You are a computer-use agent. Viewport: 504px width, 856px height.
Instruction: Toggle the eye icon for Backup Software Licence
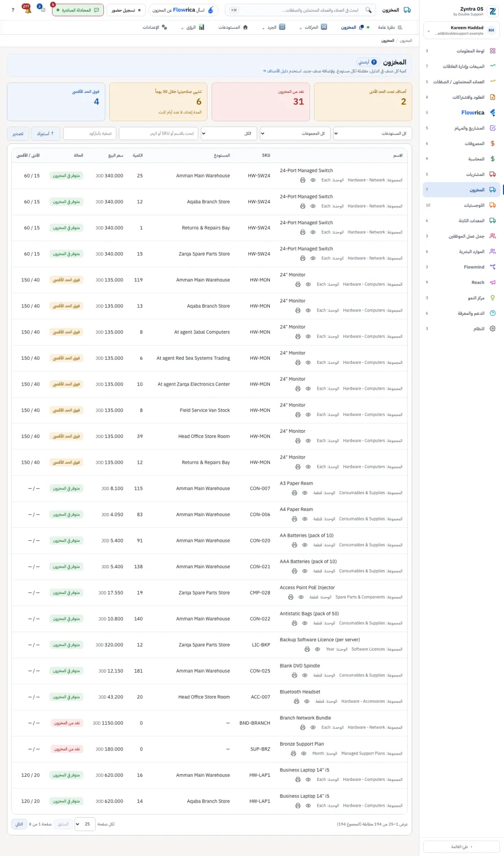[318, 650]
